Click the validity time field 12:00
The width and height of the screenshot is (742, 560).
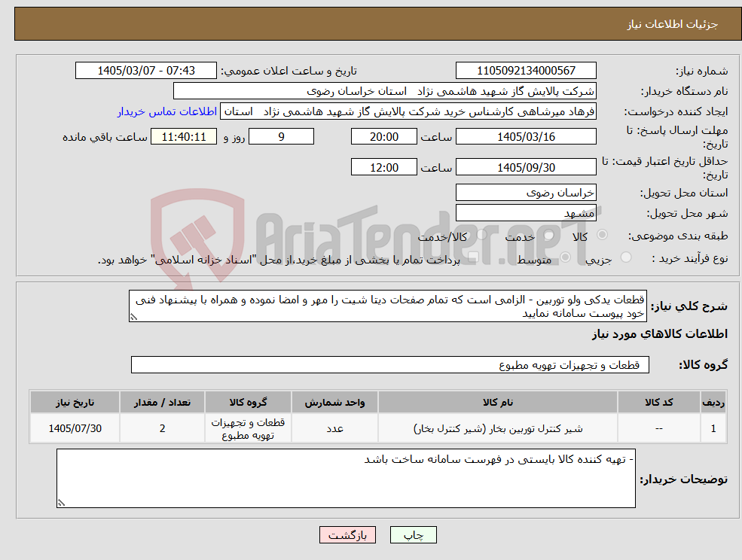tap(383, 167)
